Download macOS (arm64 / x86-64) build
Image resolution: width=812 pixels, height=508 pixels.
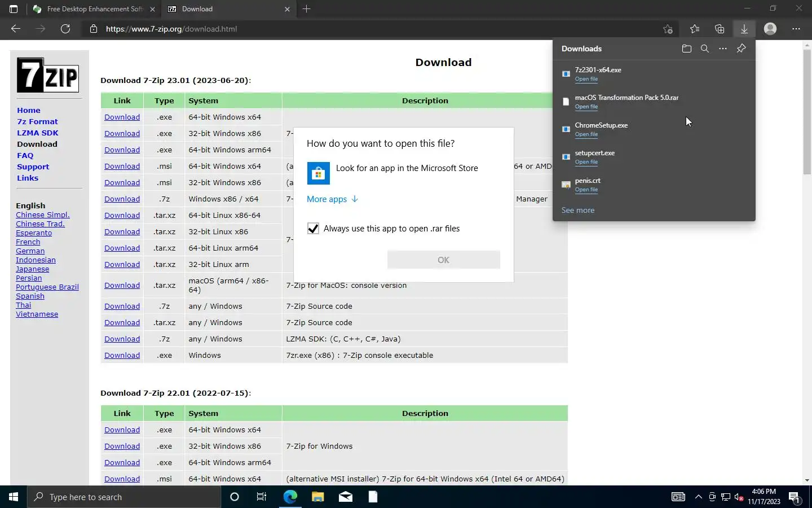122,285
